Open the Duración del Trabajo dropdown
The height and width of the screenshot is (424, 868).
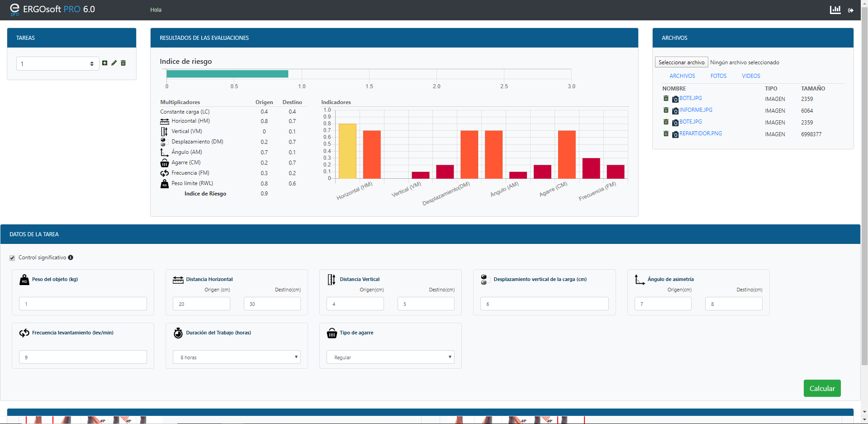click(x=237, y=357)
